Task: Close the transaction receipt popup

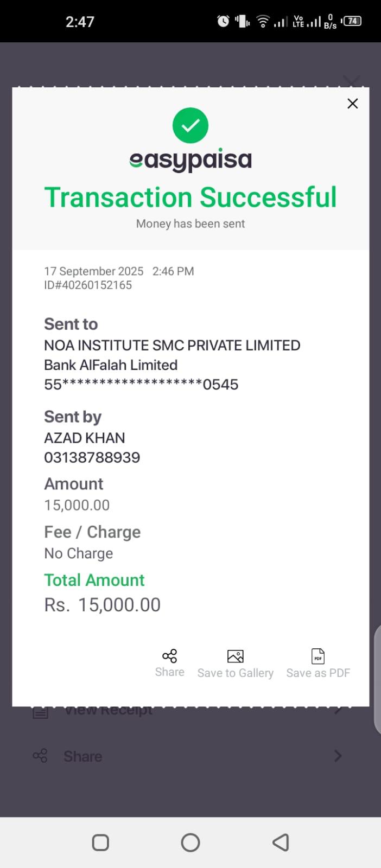Action: (353, 104)
